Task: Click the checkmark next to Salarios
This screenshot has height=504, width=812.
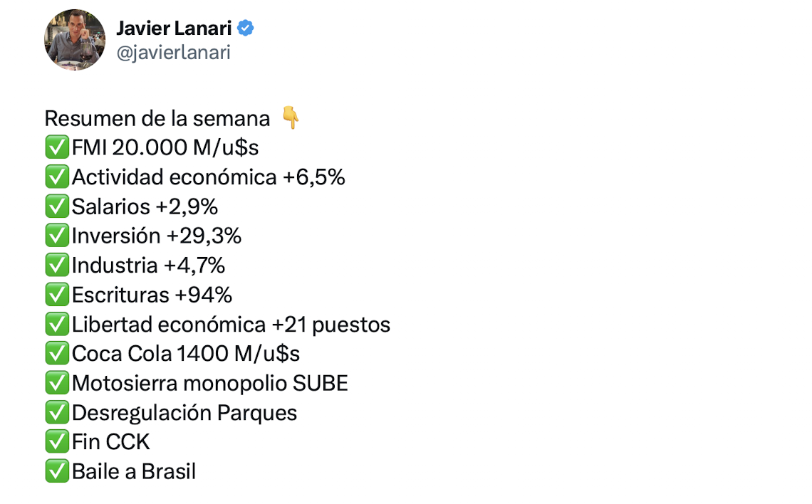Action: 56,206
